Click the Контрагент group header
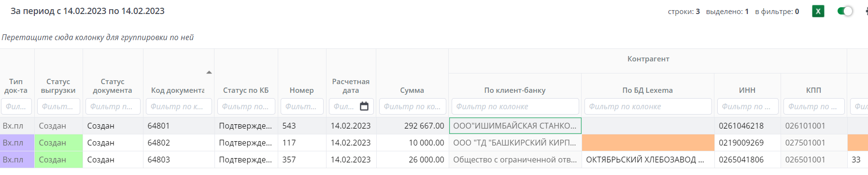Image resolution: width=868 pixels, height=175 pixels. pos(648,59)
